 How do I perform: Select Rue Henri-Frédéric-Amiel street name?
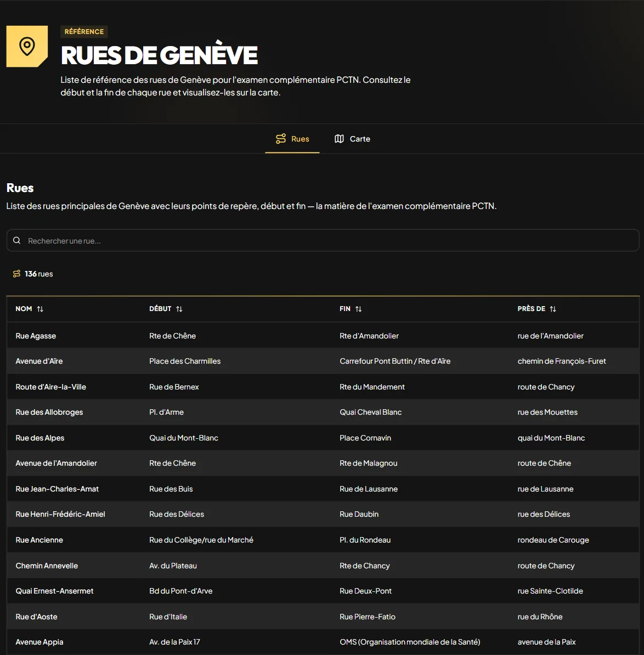tap(60, 514)
